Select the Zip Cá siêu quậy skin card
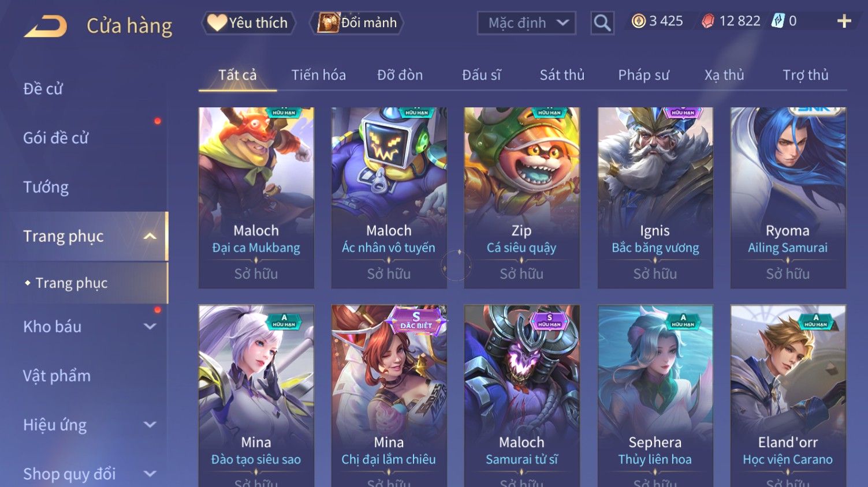The width and height of the screenshot is (868, 487). tap(521, 197)
